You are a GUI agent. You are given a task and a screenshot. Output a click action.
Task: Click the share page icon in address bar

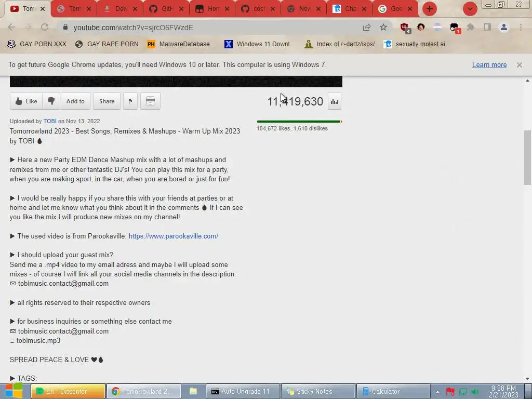(367, 28)
